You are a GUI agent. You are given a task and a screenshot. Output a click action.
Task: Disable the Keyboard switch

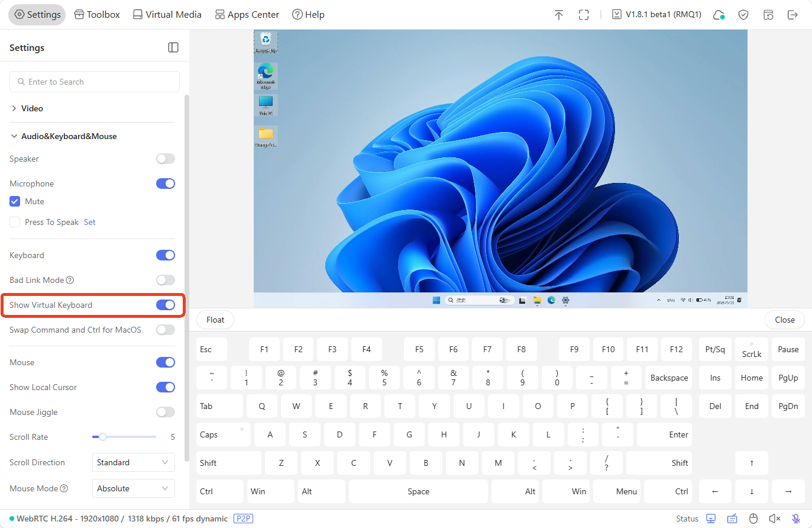[x=166, y=255]
